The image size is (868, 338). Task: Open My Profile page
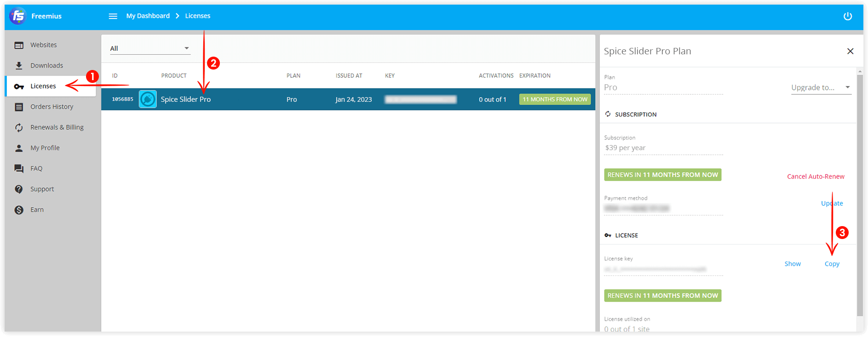coord(51,148)
